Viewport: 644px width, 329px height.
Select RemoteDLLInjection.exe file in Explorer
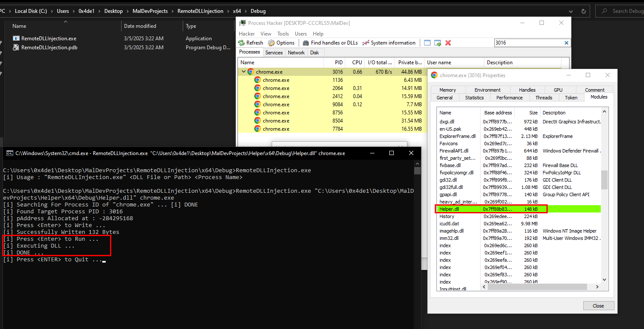49,39
